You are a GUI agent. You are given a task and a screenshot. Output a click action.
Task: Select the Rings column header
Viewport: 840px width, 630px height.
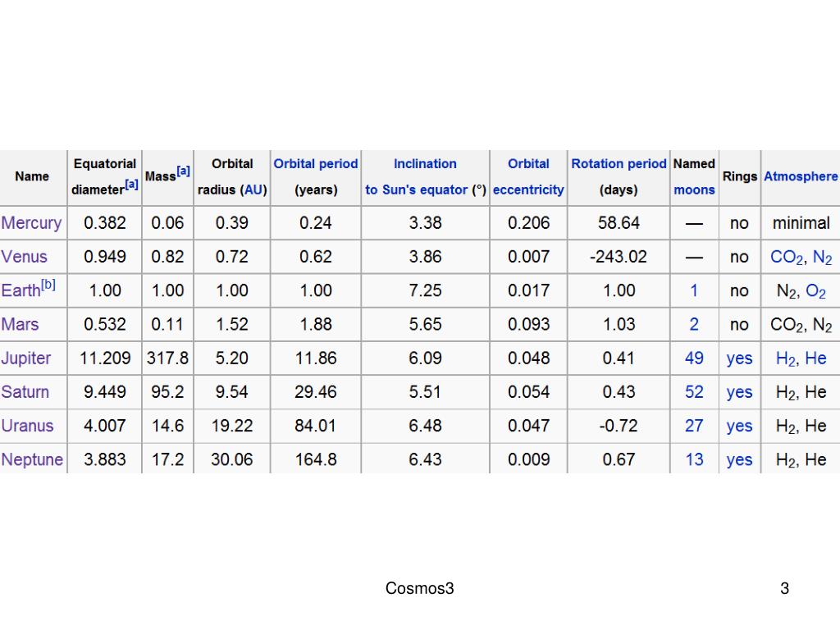[739, 177]
